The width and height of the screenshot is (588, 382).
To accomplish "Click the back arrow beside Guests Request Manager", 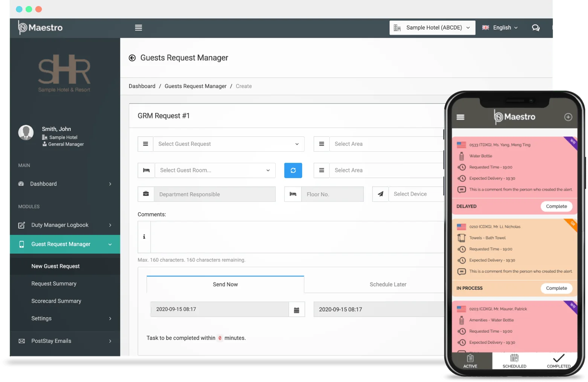I will (132, 58).
